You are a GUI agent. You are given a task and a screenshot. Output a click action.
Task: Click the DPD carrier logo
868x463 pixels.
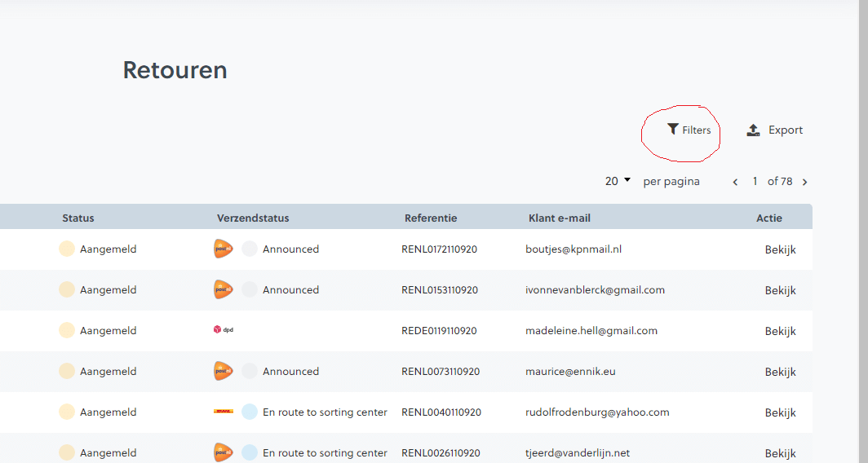(x=223, y=330)
